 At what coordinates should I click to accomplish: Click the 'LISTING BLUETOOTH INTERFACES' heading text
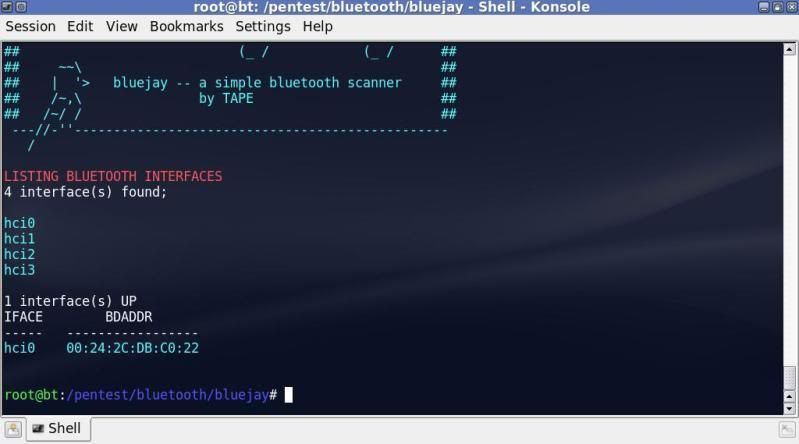point(113,176)
